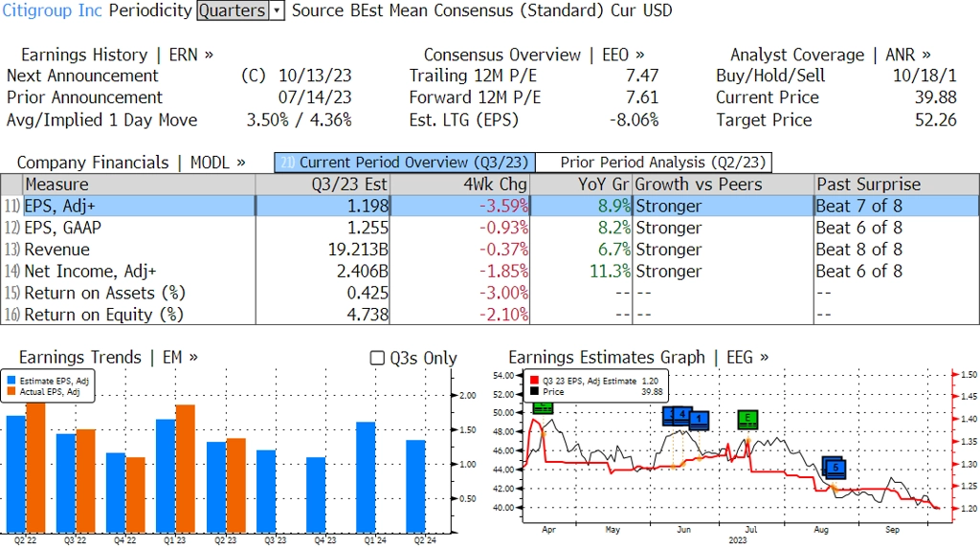Switch to Prior Period Analysis (Q2/23) tab
The width and height of the screenshot is (980, 547).
(654, 163)
